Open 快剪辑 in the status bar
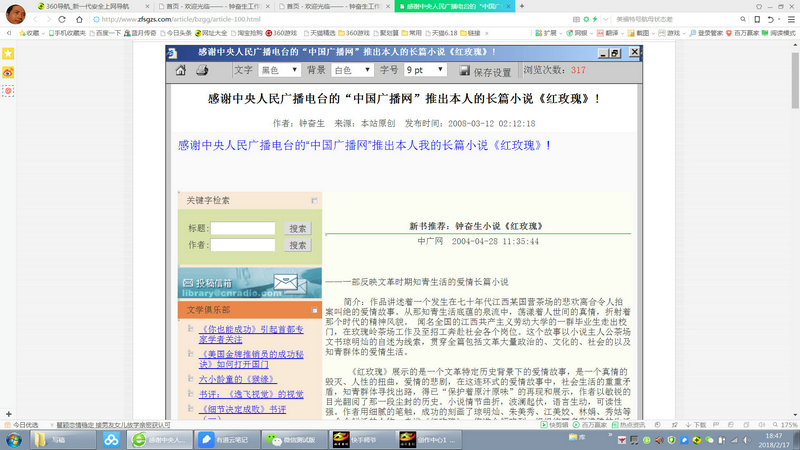Screen dimensions: 800x450 click(x=555, y=424)
